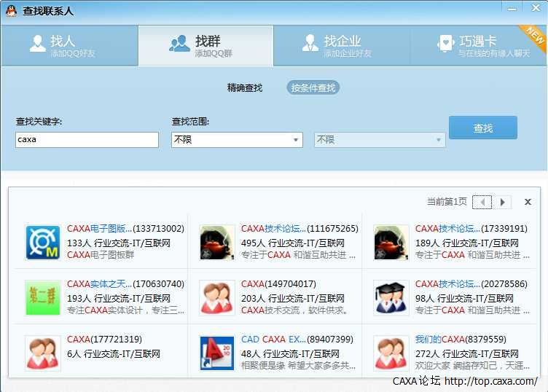Click text 189人 行业交流-IT/互联网
This screenshot has height=392, width=548.
pyautogui.click(x=466, y=243)
